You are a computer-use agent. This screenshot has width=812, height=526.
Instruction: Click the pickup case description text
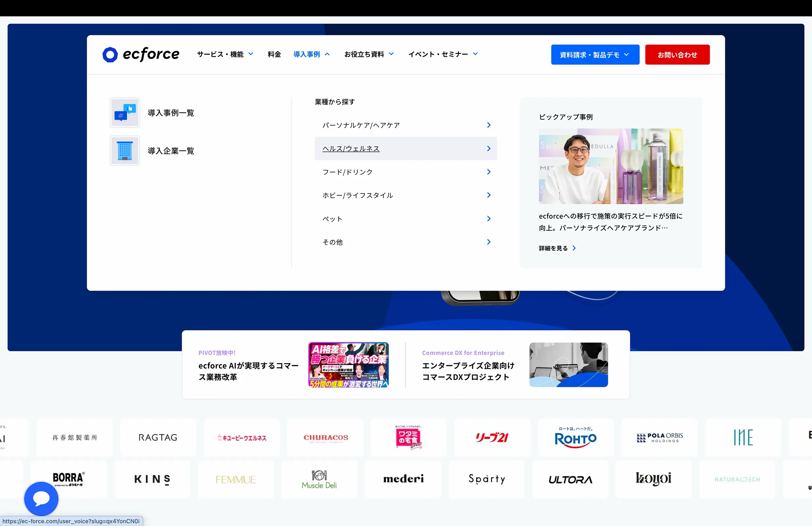tap(611, 222)
